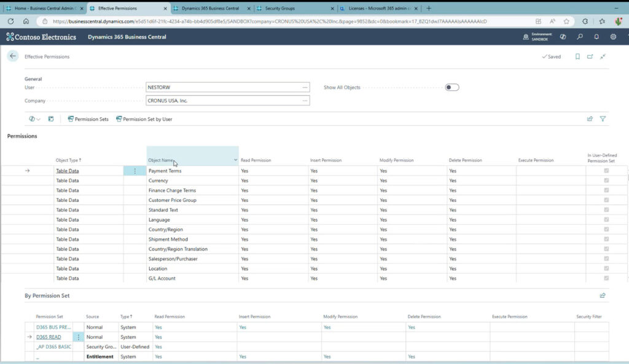Sort by Object Type column header
The image size is (629, 364).
68,160
